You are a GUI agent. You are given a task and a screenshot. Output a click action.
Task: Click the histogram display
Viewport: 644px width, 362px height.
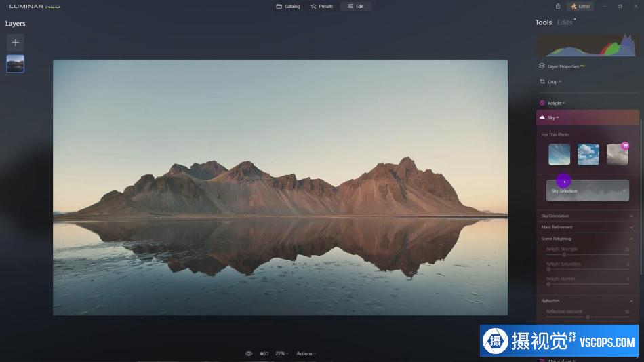coord(588,45)
